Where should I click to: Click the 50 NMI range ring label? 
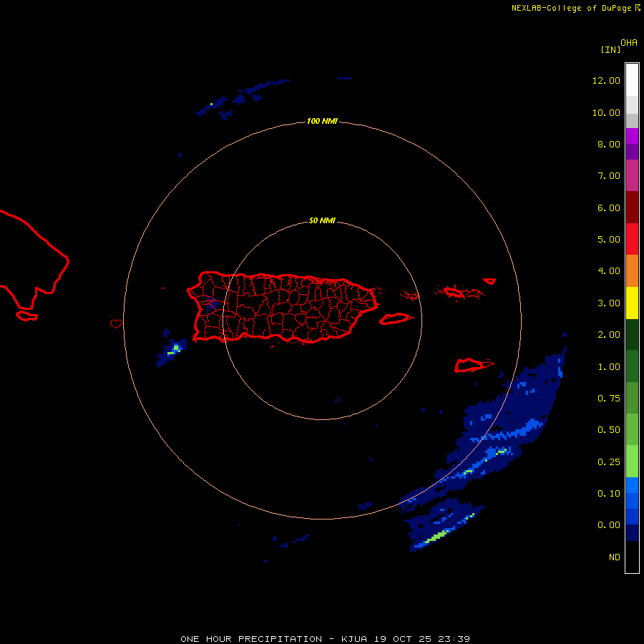coord(322,220)
